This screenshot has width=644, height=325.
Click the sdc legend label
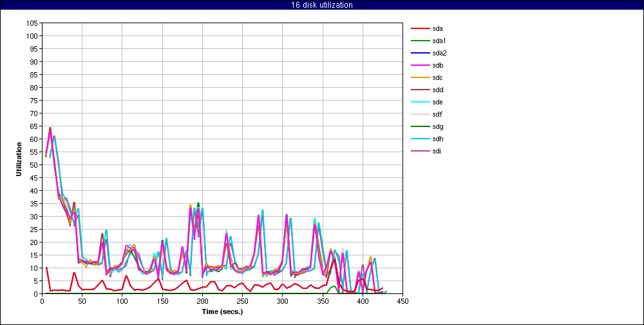click(x=438, y=78)
